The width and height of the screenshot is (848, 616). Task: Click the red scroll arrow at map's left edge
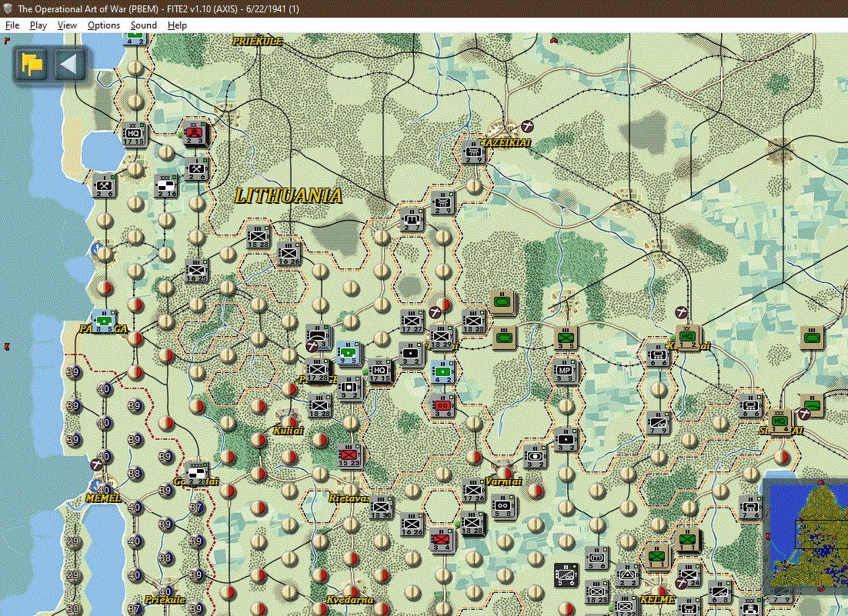6,346
